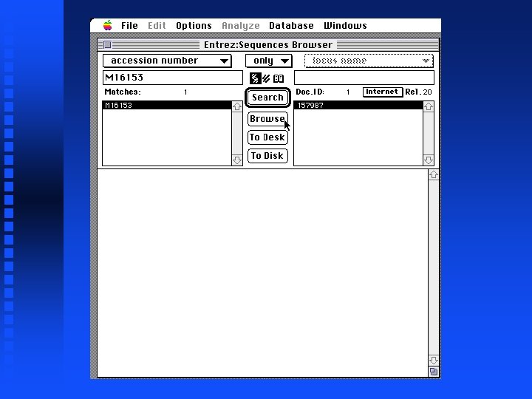Close the Entrez:Sequences Browser window box
532x399 pixels.
tap(107, 45)
